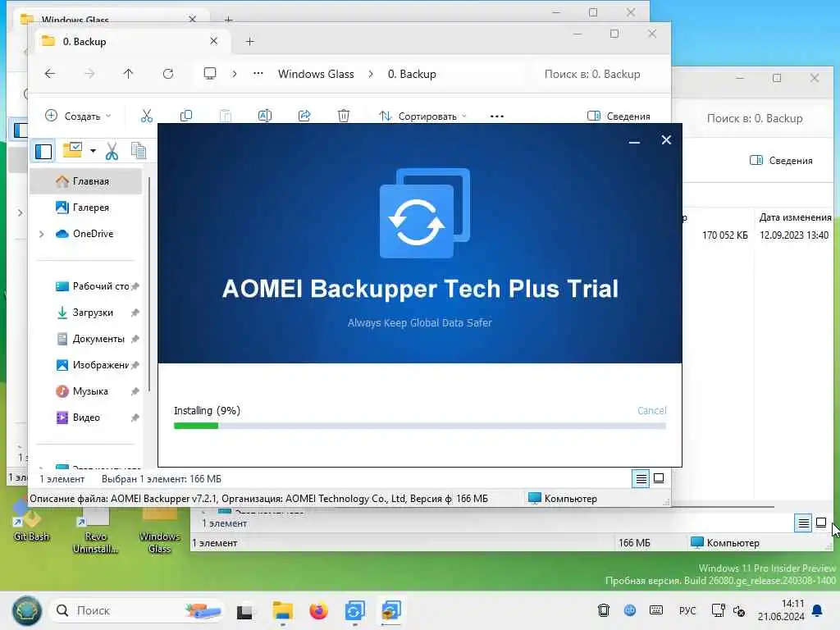Switch input language РУС in tray
840x630 pixels.
(687, 610)
